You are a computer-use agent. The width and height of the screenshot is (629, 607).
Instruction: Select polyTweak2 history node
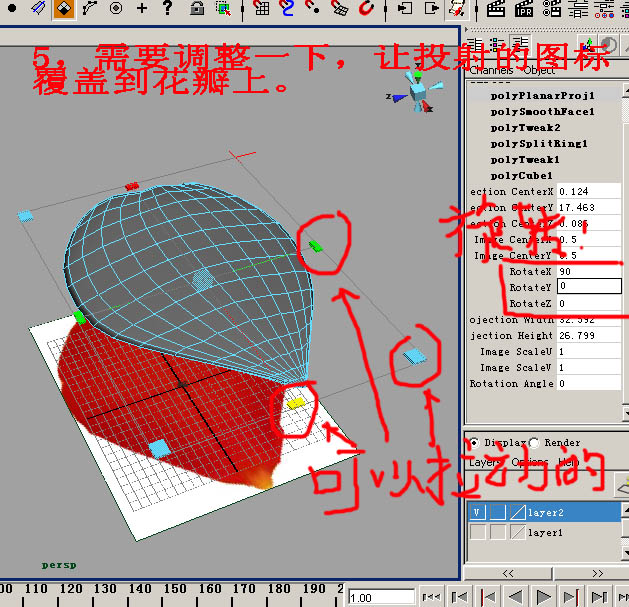[526, 128]
